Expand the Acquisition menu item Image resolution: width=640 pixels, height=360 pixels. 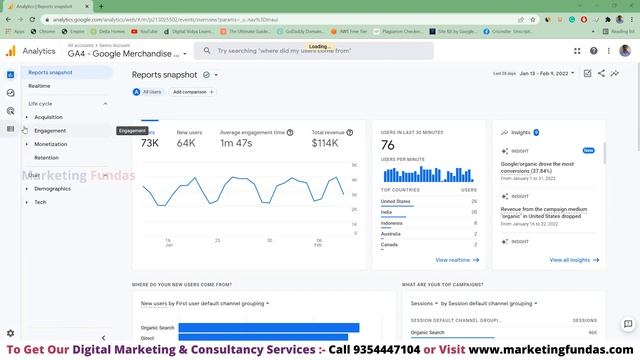(x=27, y=117)
